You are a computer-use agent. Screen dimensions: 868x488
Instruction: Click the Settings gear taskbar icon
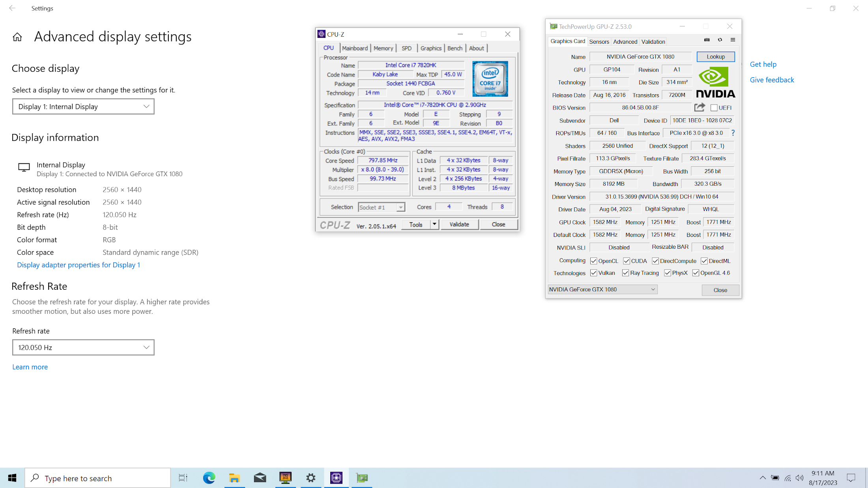pos(311,478)
